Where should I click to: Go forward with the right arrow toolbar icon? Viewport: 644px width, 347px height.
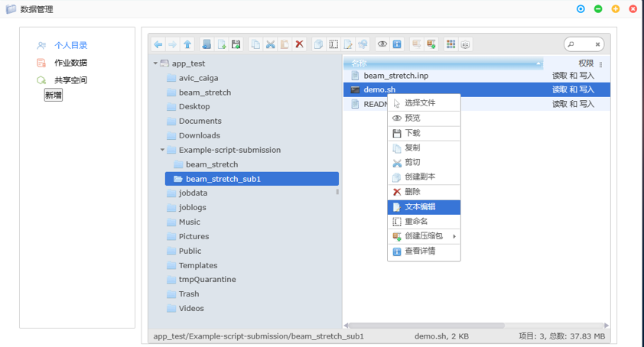click(173, 44)
